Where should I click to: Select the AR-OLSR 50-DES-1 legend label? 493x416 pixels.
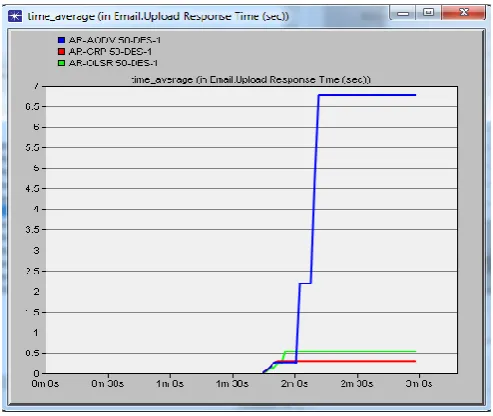coord(113,63)
